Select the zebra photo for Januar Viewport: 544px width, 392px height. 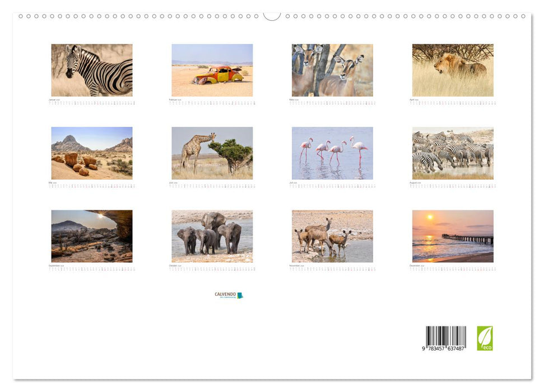[92, 69]
